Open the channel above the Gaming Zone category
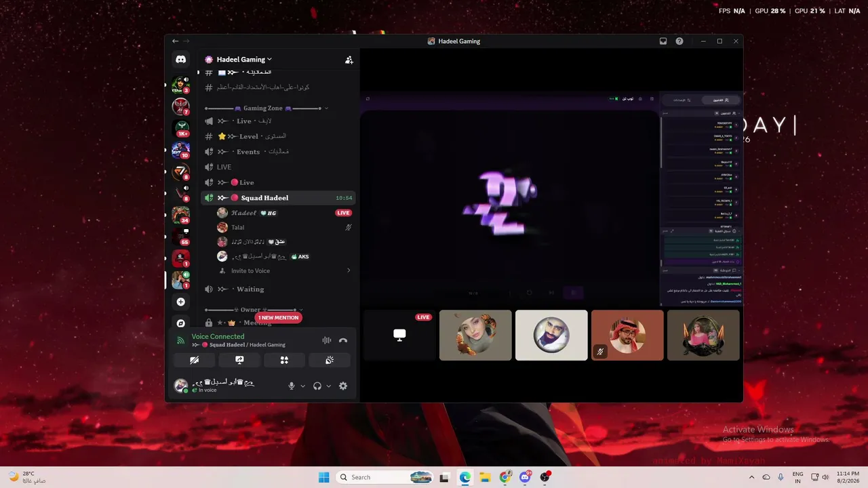The width and height of the screenshot is (868, 488). tap(279, 87)
